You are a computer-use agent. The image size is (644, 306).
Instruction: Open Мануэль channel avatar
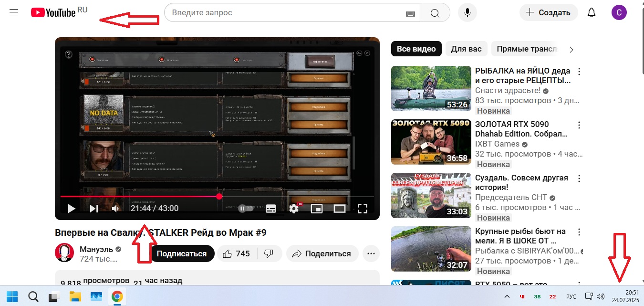[64, 253]
